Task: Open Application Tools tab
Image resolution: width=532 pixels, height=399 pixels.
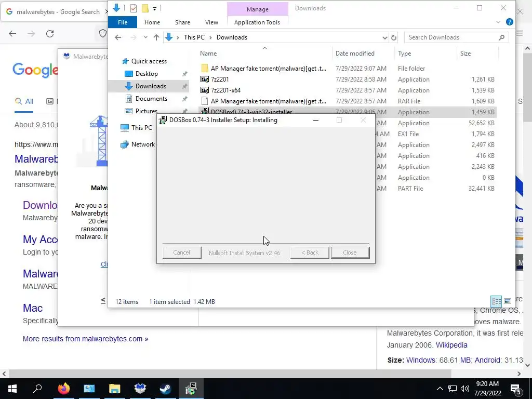Action: 257,22
